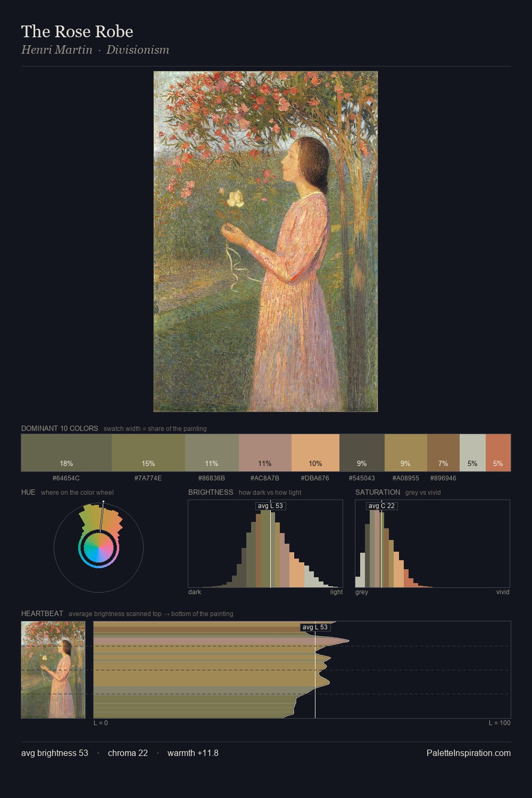Click the hex code #DBA676
532x798 pixels.
coord(315,478)
